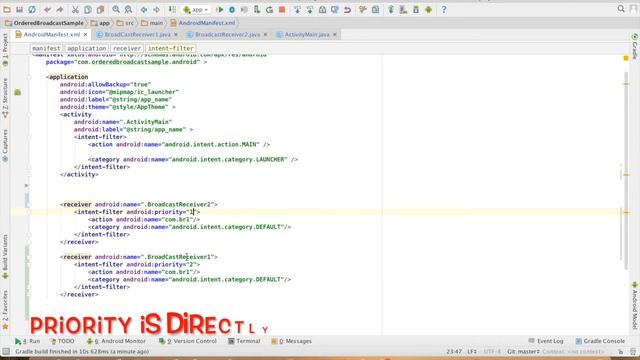Click the main folder breadcrumb
This screenshot has width=640, height=360.
(152, 23)
